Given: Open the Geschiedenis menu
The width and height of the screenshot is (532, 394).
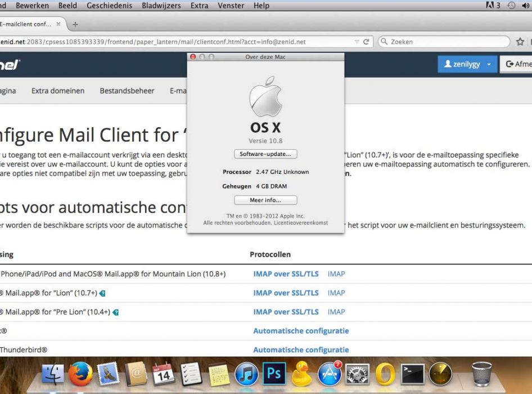Looking at the screenshot, I should click(109, 6).
